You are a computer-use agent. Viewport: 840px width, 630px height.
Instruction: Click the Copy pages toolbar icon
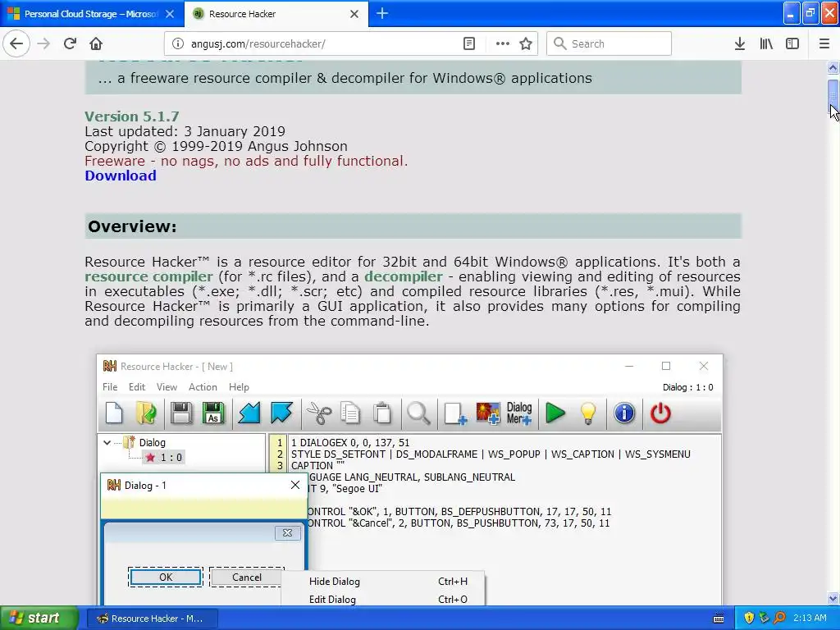pos(351,413)
